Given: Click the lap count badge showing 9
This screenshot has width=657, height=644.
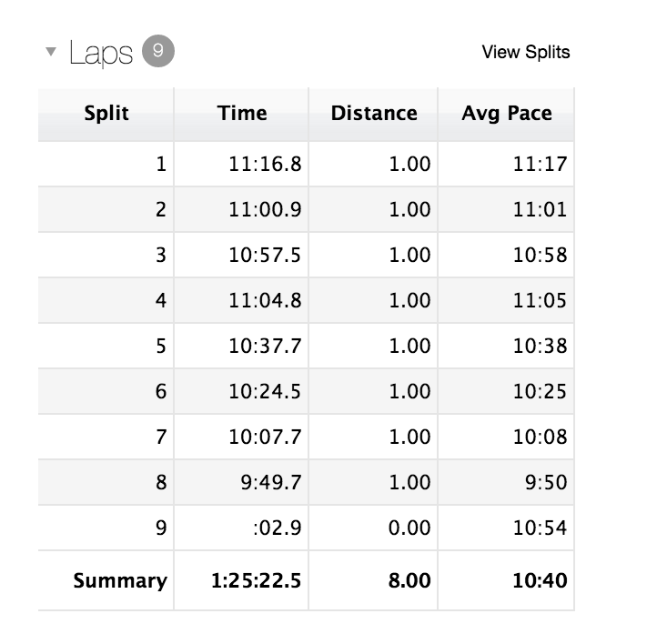Looking at the screenshot, I should click(158, 52).
